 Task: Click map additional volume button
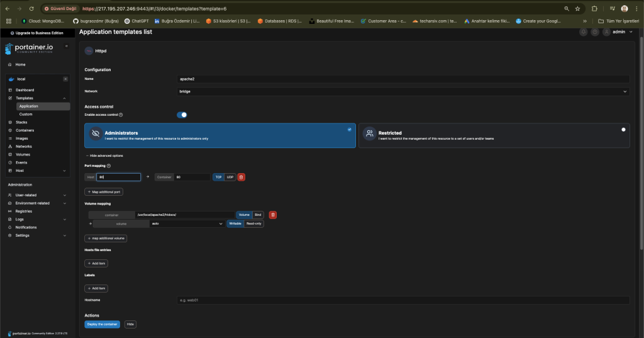pyautogui.click(x=106, y=239)
